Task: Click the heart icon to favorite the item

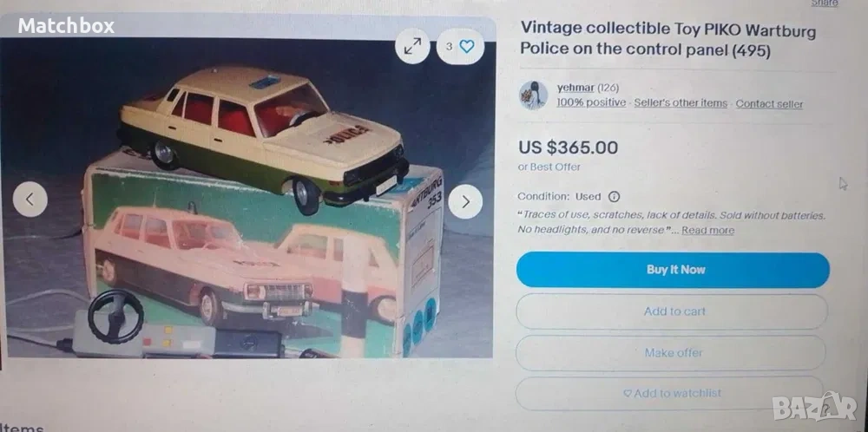Action: click(467, 47)
